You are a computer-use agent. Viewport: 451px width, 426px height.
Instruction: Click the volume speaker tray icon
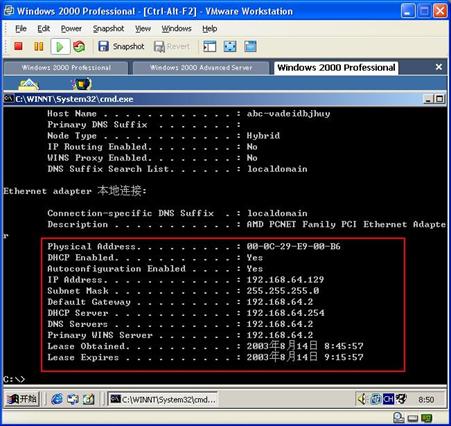click(362, 399)
